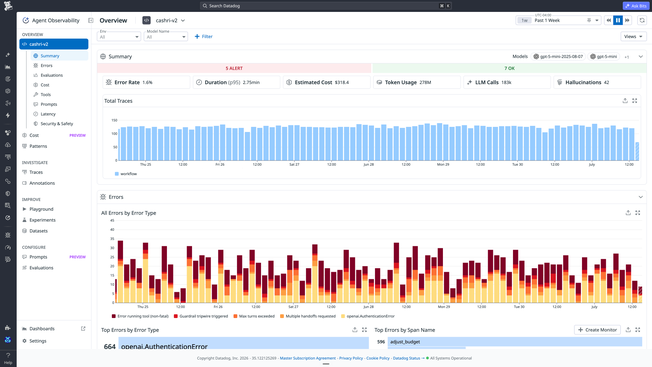652x367 pixels.
Task: Open Latency in sidebar
Action: pyautogui.click(x=59, y=114)
